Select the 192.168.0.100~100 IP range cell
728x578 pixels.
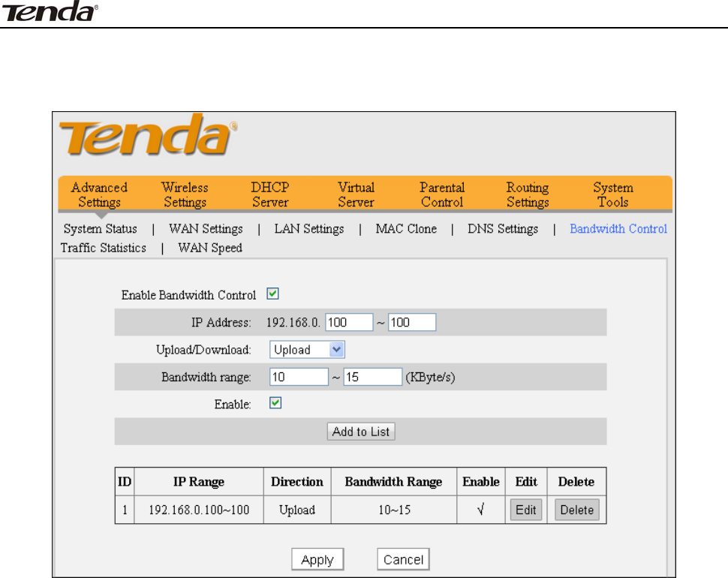pyautogui.click(x=199, y=510)
